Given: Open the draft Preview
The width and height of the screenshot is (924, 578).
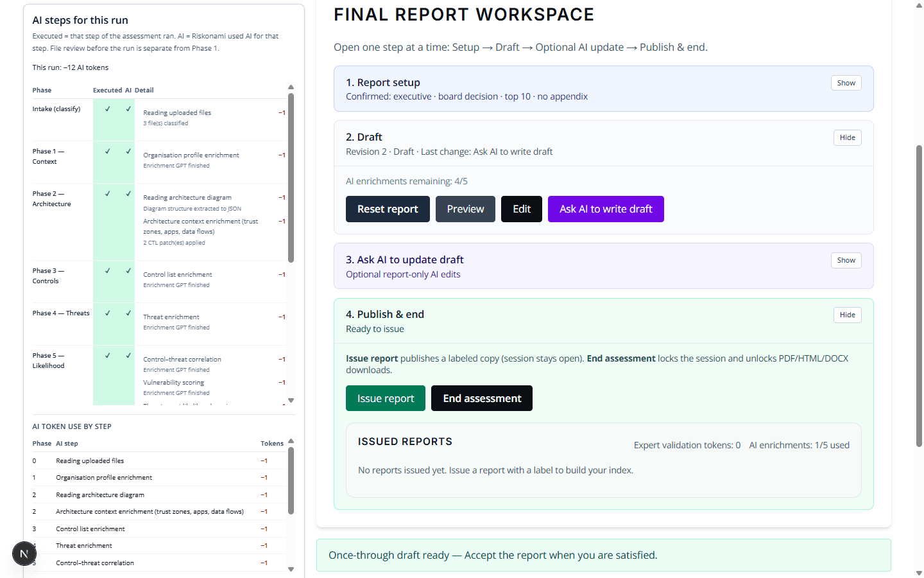Looking at the screenshot, I should (465, 209).
